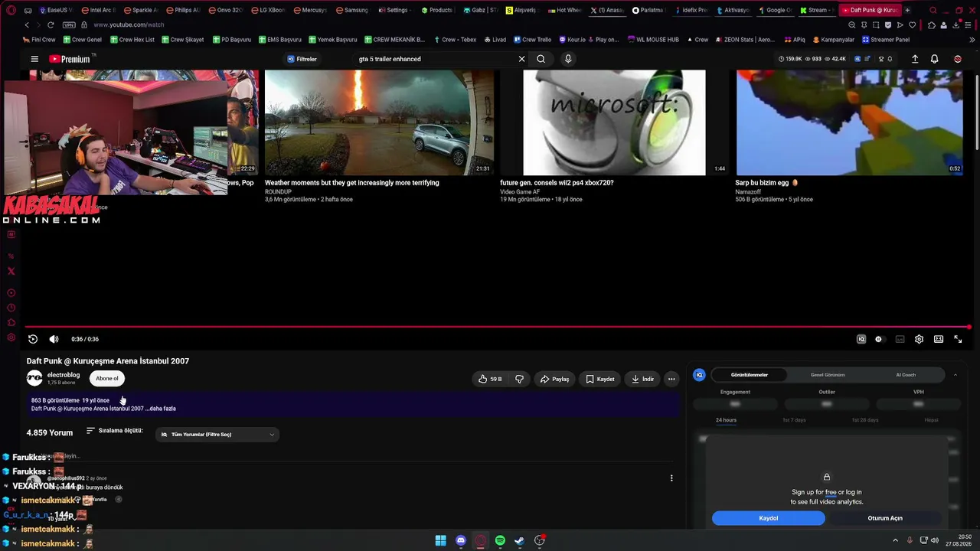Click Kaydol sign-up button

[769, 518]
